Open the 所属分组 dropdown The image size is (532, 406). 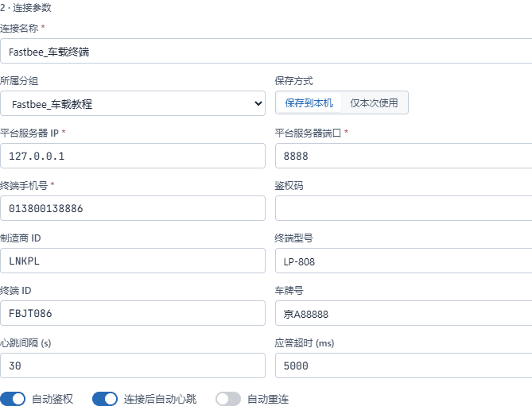point(133,103)
